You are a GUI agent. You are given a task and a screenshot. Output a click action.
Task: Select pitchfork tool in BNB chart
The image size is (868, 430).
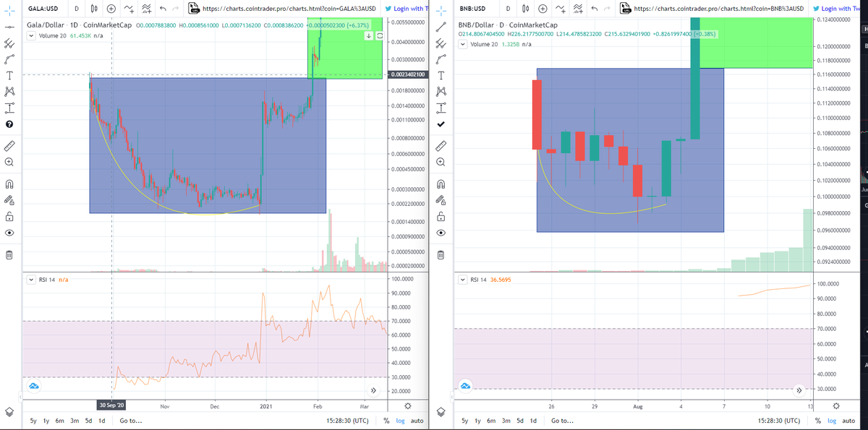440,43
